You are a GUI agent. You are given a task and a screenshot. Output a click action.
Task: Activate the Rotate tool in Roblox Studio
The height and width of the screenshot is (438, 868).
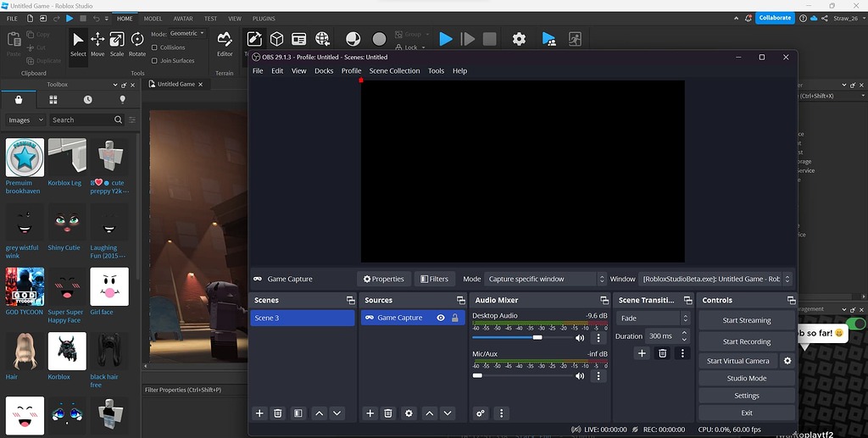pos(136,44)
